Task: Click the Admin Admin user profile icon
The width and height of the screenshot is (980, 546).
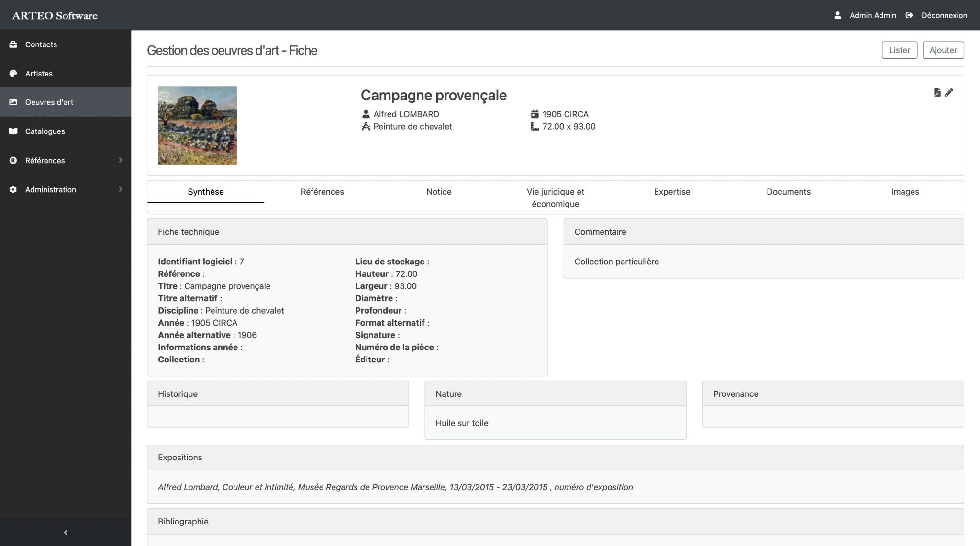Action: click(837, 15)
